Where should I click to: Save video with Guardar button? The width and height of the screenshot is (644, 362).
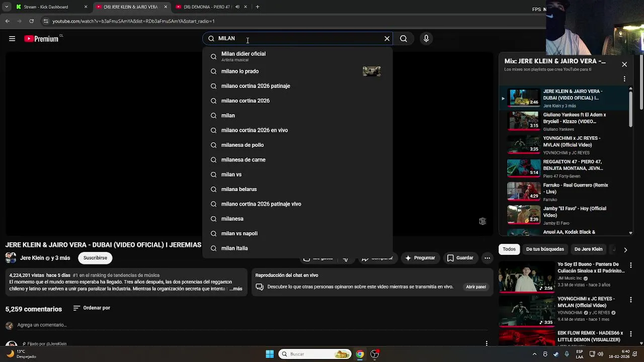460,258
